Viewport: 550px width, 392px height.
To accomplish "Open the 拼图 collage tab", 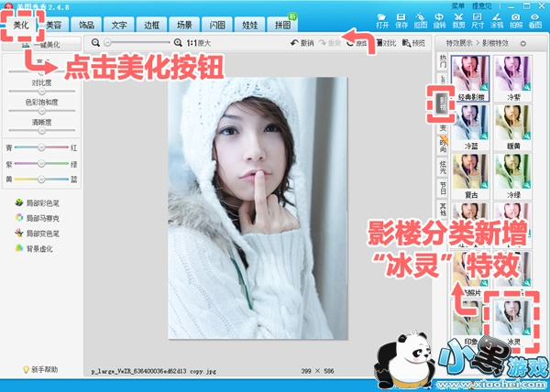I will point(282,25).
